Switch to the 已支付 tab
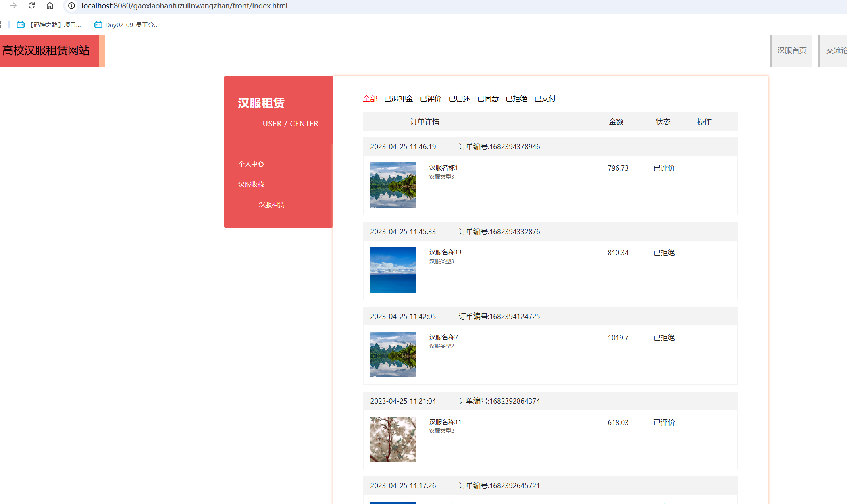The image size is (847, 504). click(545, 99)
